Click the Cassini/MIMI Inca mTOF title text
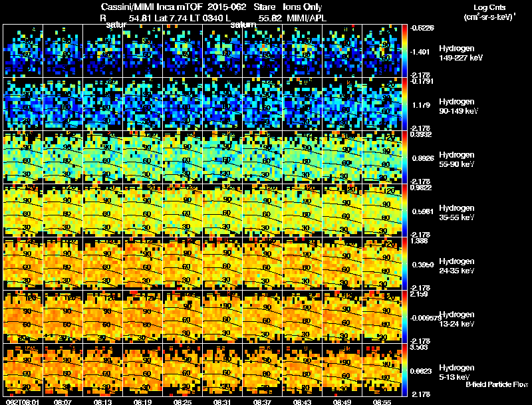 [152, 7]
